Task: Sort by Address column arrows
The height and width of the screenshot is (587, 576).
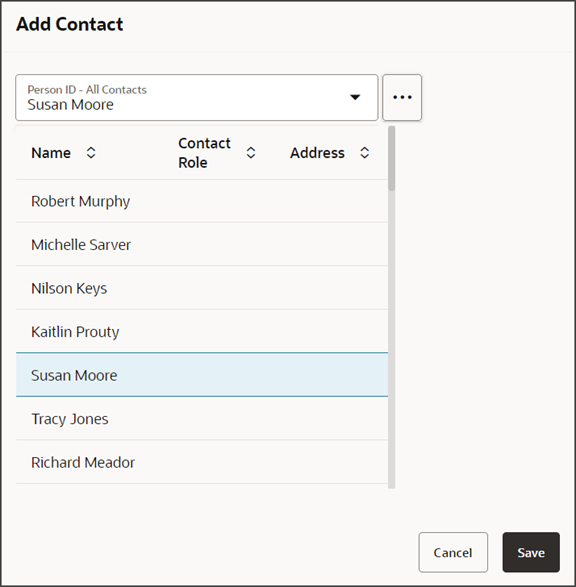Action: [x=365, y=153]
